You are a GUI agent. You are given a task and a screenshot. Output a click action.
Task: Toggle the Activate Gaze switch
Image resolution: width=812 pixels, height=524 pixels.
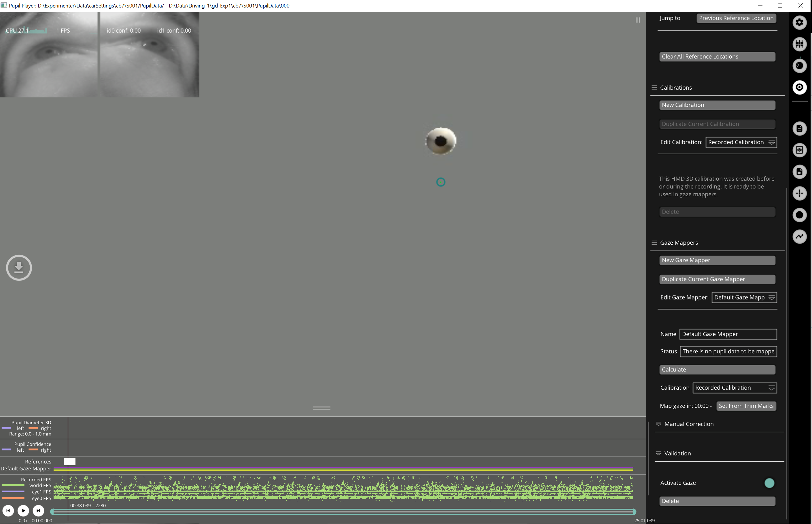click(x=769, y=483)
